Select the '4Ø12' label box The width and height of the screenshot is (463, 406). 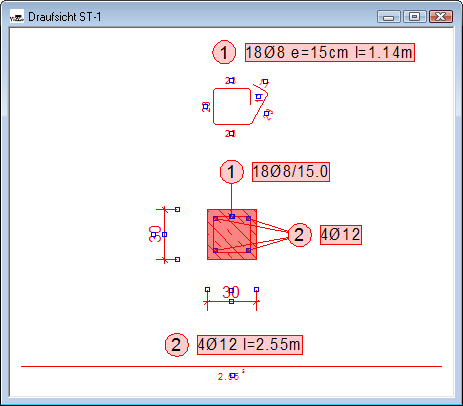point(341,235)
